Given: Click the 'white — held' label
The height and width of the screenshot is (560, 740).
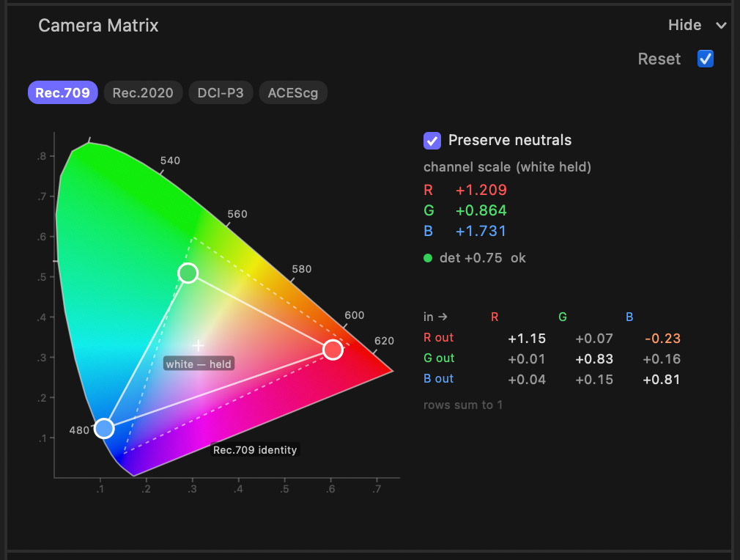Looking at the screenshot, I should tap(199, 364).
